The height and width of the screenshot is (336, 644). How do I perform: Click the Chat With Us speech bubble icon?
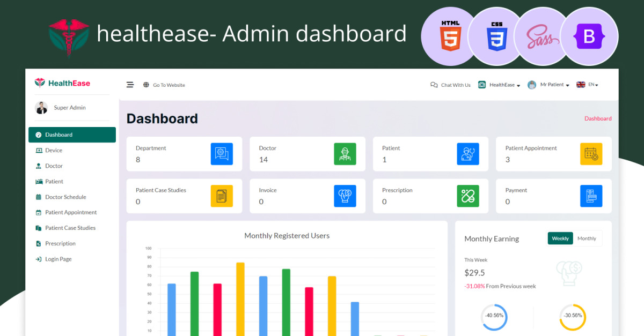(x=434, y=85)
